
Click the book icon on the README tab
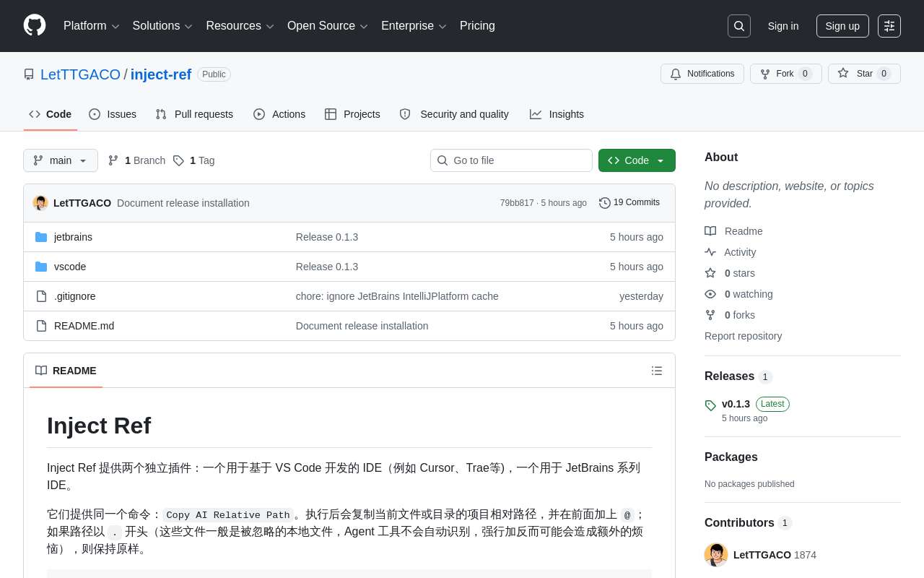point(41,371)
